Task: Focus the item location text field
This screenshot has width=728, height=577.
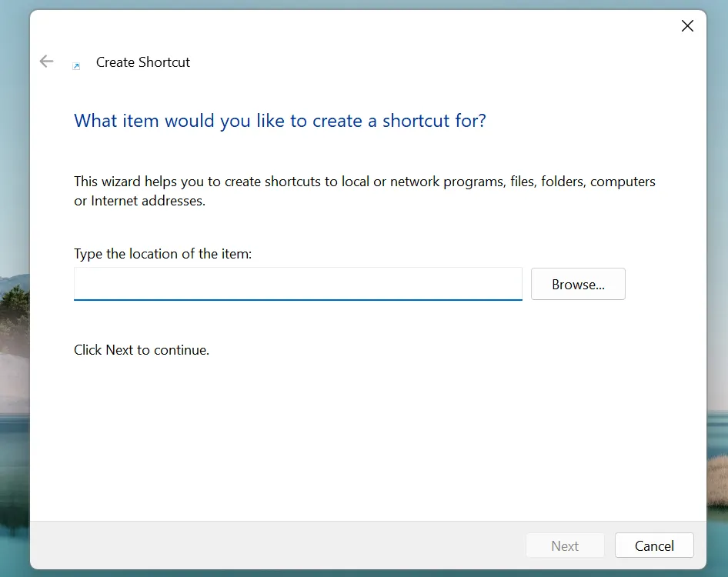Action: [298, 284]
